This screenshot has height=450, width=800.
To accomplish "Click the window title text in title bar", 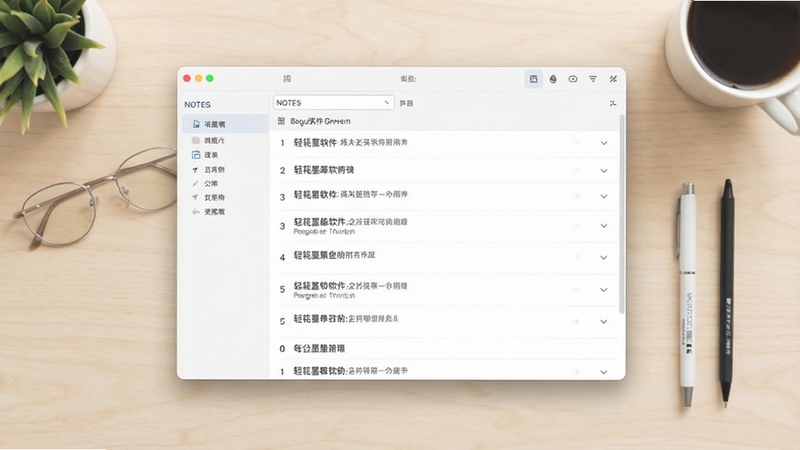I will [408, 79].
